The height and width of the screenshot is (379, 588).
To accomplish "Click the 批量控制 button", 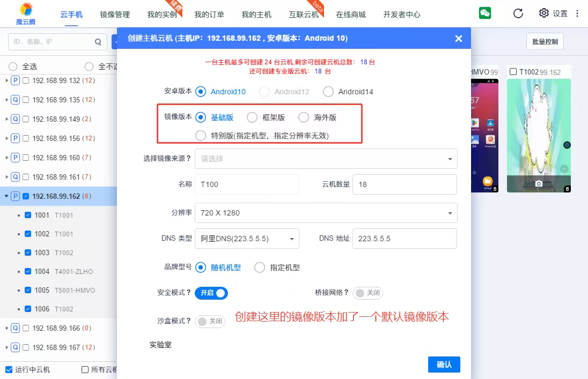I will coord(545,41).
